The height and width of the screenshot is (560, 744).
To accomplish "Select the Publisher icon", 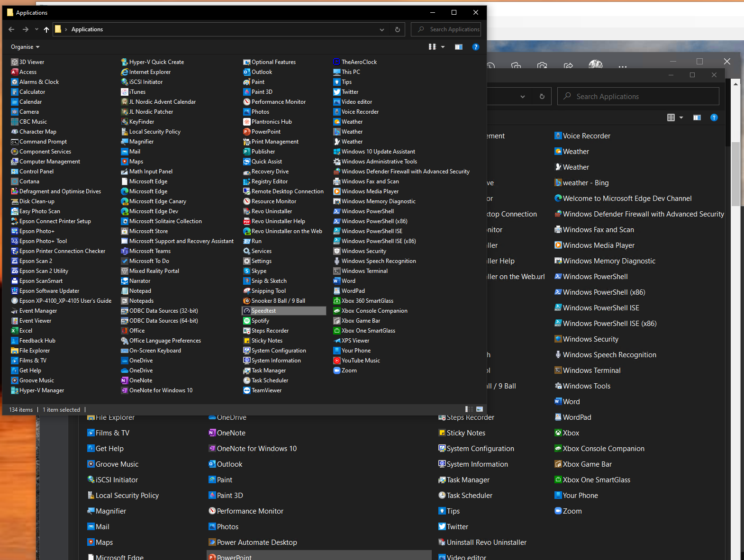I will (x=247, y=152).
